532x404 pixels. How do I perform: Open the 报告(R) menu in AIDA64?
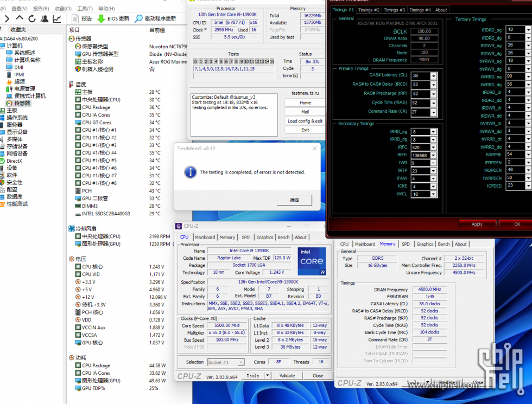41,9
